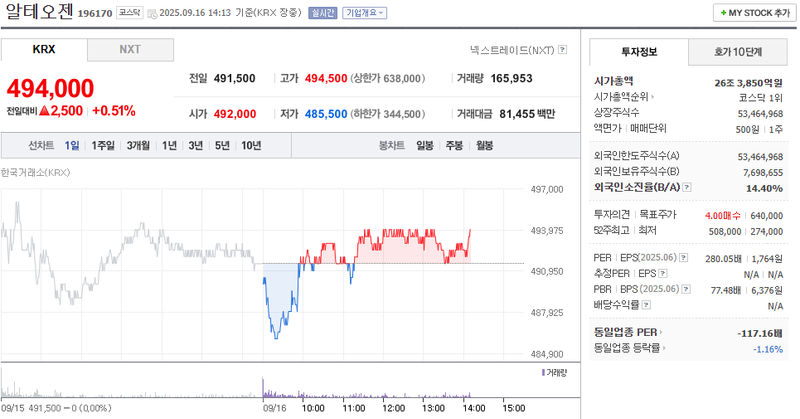Select the 1년 line chart period
Viewport: 800px width, 419px height.
click(x=169, y=146)
